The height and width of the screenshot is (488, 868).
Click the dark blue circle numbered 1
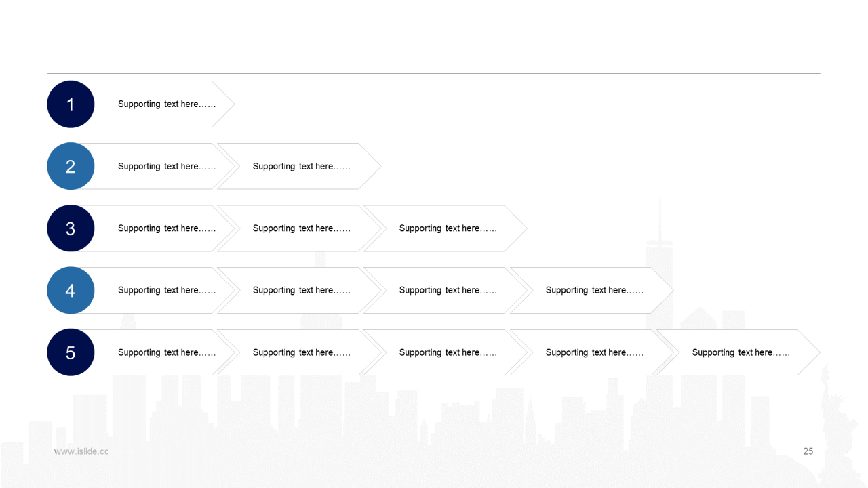pyautogui.click(x=71, y=104)
